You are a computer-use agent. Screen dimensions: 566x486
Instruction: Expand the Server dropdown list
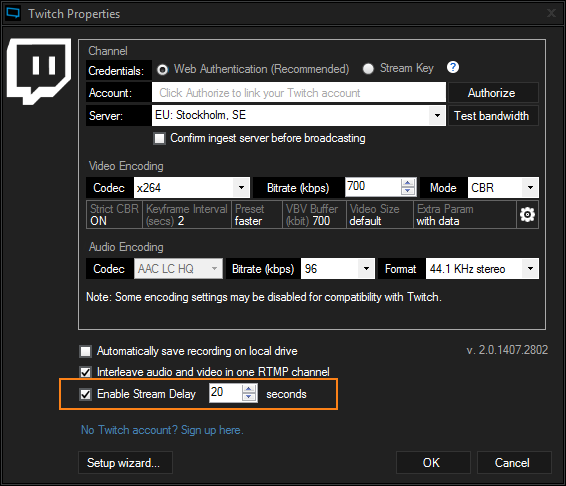click(437, 116)
